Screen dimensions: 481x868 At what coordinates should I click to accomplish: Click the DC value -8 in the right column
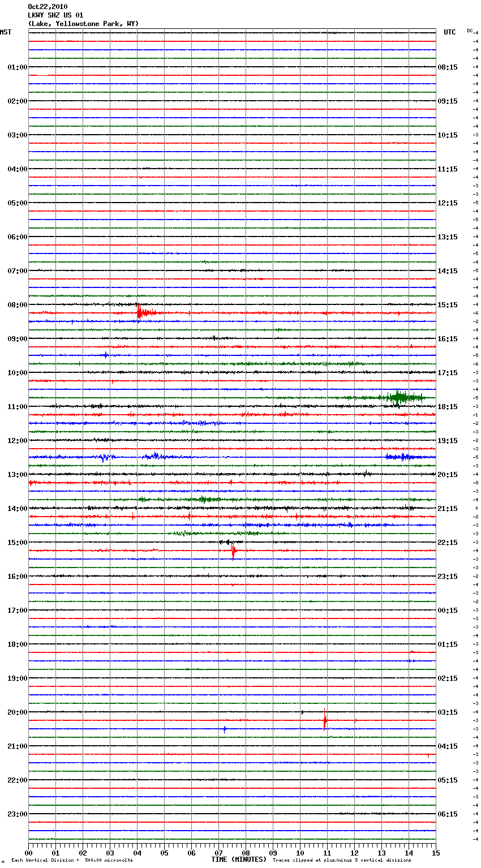(x=476, y=483)
